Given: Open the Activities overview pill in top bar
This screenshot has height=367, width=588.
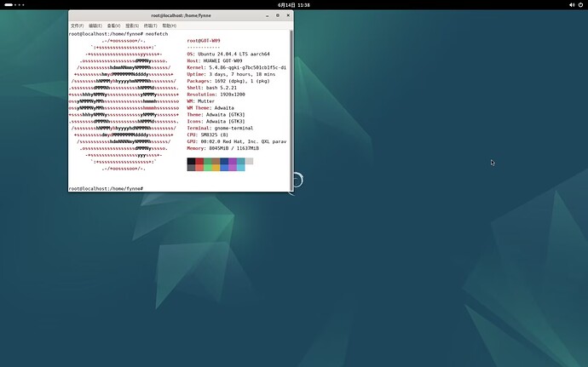Looking at the screenshot, I should (x=14, y=5).
